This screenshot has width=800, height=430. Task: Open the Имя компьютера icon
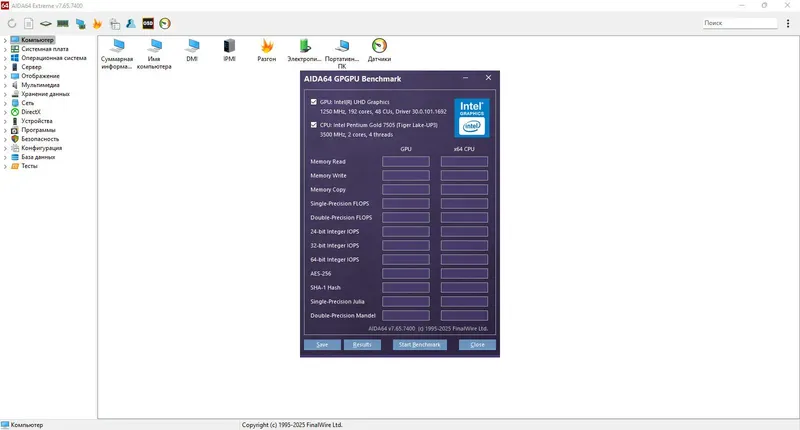click(154, 54)
